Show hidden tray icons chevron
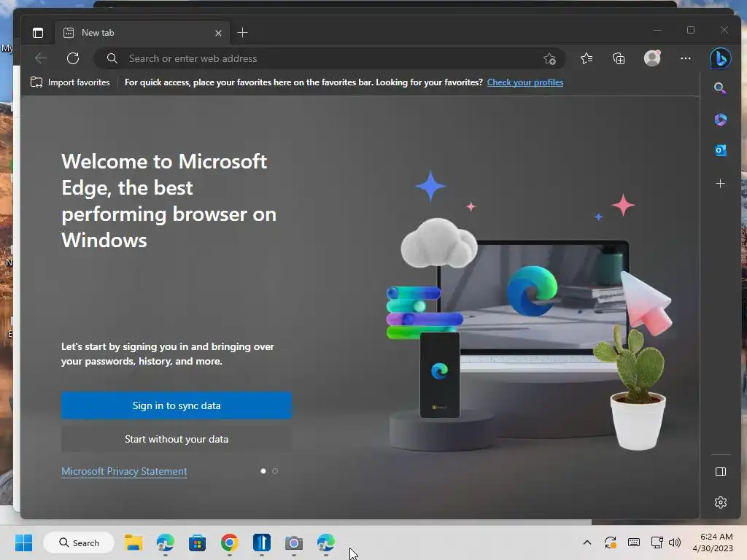The width and height of the screenshot is (747, 560). pyautogui.click(x=587, y=542)
